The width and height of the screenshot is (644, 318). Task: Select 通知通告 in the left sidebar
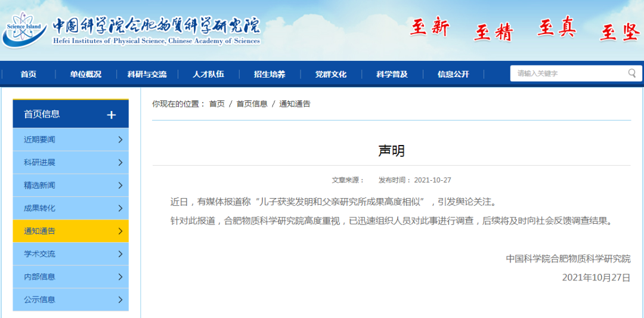(x=70, y=231)
